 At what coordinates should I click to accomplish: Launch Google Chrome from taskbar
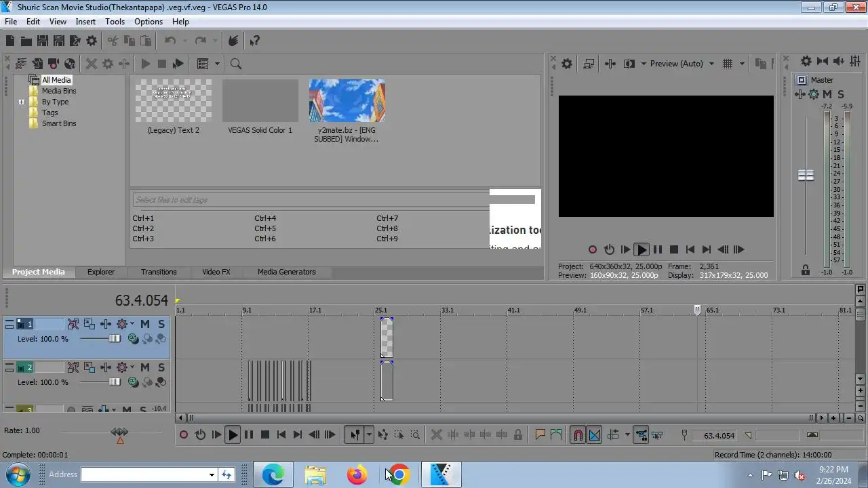click(399, 475)
